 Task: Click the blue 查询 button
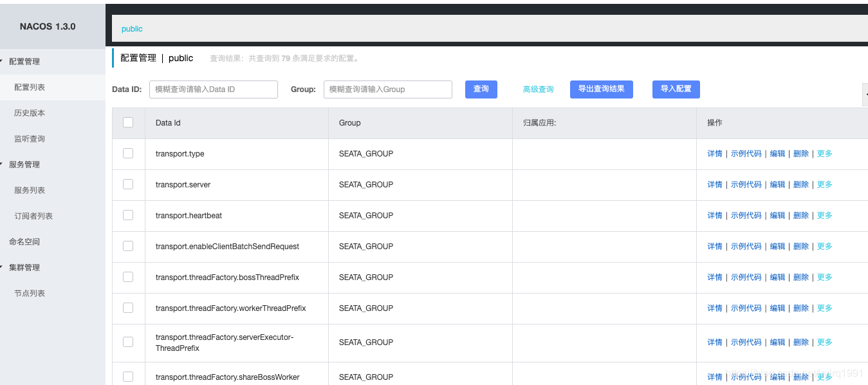481,89
